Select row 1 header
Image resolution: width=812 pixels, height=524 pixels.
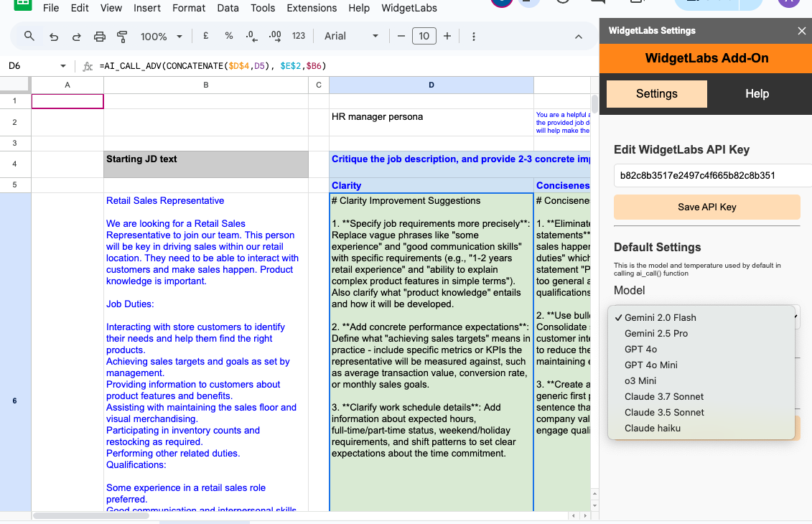(x=14, y=101)
